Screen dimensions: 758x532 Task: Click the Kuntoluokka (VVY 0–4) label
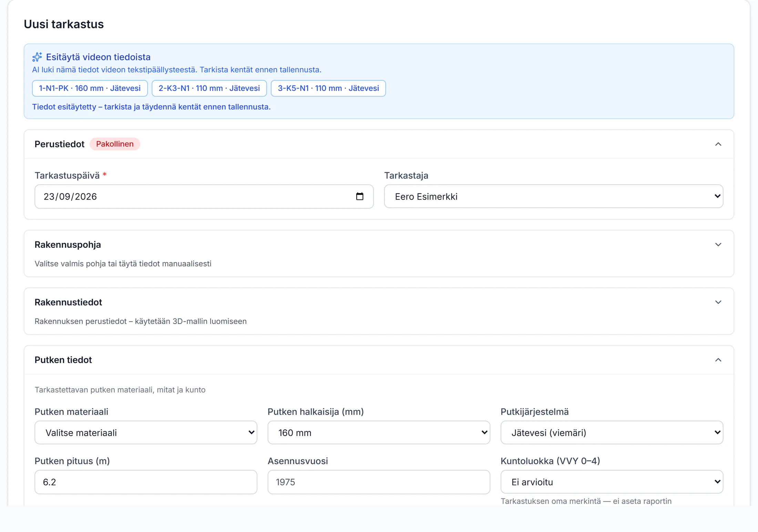[550, 461]
